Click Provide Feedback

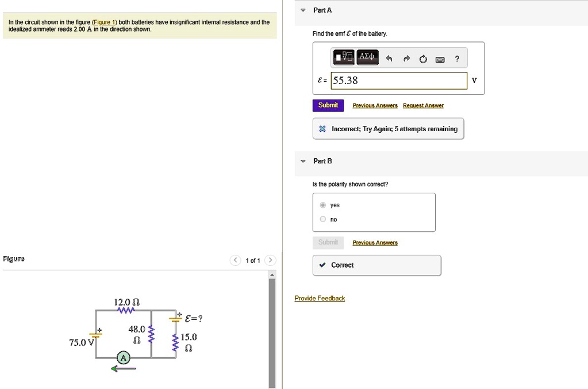319,298
